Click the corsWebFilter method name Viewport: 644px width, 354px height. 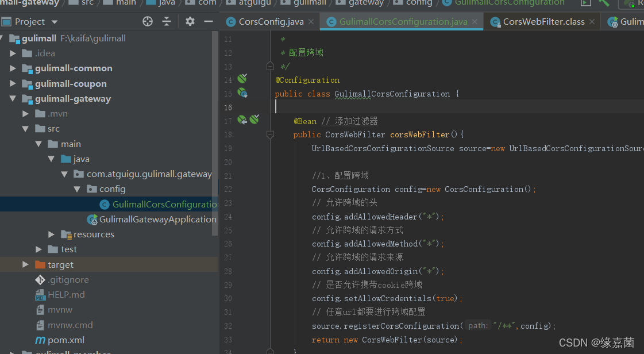tap(420, 134)
